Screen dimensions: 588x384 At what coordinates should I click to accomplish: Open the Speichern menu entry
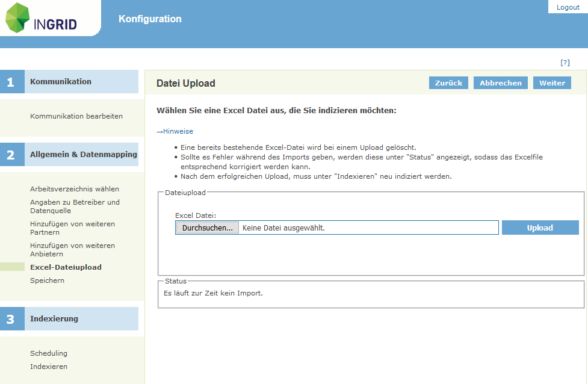click(x=47, y=280)
